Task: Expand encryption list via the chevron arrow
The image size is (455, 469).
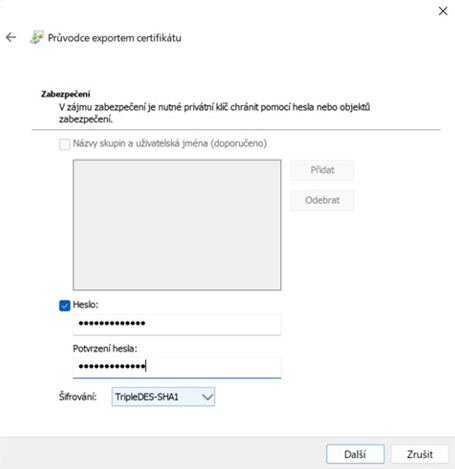Action: click(x=207, y=397)
